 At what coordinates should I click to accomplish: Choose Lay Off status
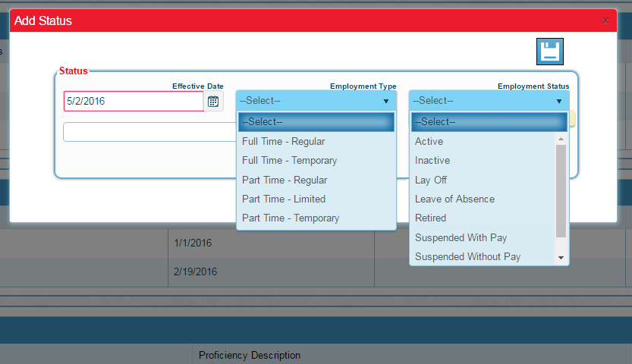(x=430, y=180)
